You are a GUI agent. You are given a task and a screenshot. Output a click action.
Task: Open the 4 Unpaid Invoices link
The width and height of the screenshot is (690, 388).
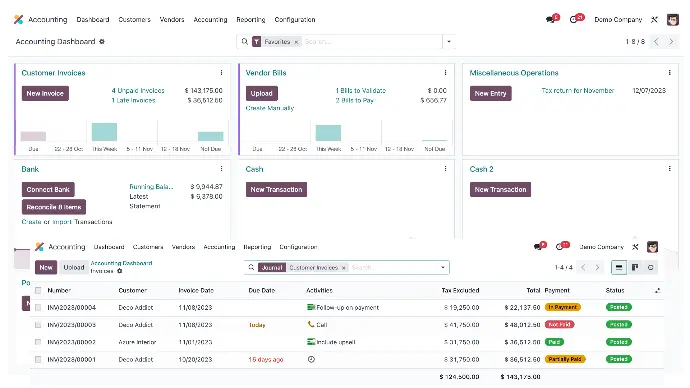(x=138, y=91)
